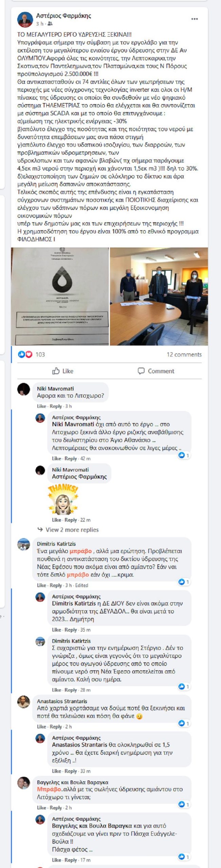
Task: Click Niki Mavromati's comment avatar
Action: [x=24, y=389]
